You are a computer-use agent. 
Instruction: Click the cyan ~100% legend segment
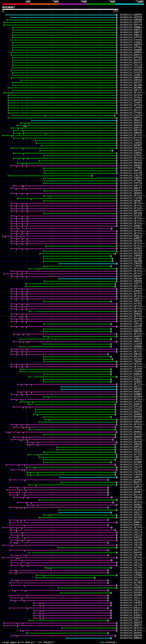coord(130,4)
